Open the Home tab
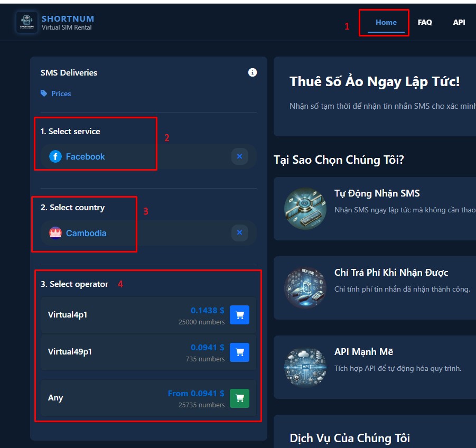 coord(386,22)
